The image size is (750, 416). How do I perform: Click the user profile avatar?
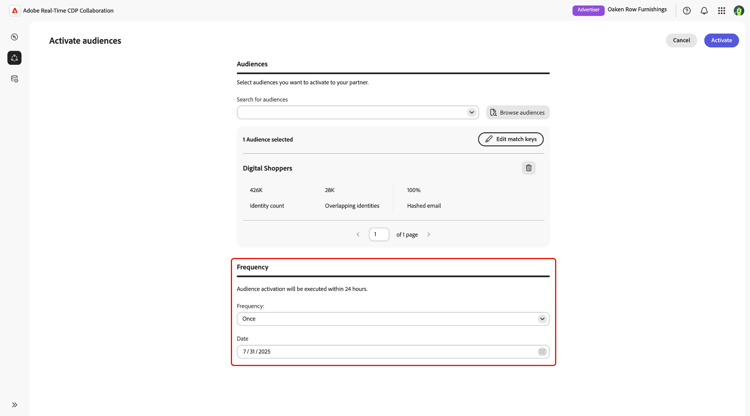[739, 11]
